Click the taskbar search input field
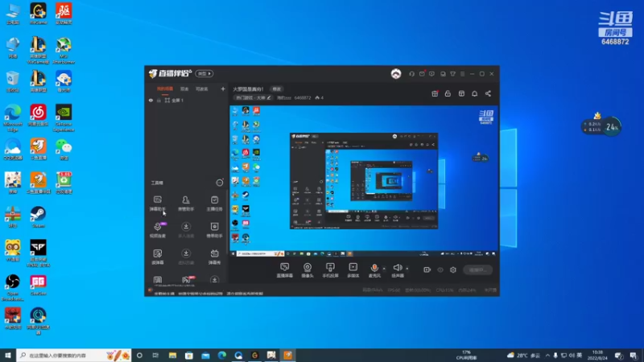644x362 pixels. click(x=74, y=356)
